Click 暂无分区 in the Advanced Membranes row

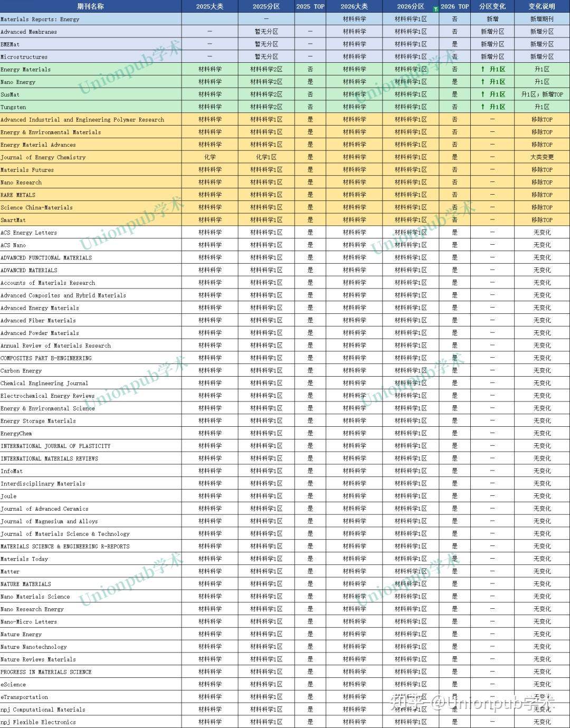click(x=267, y=32)
